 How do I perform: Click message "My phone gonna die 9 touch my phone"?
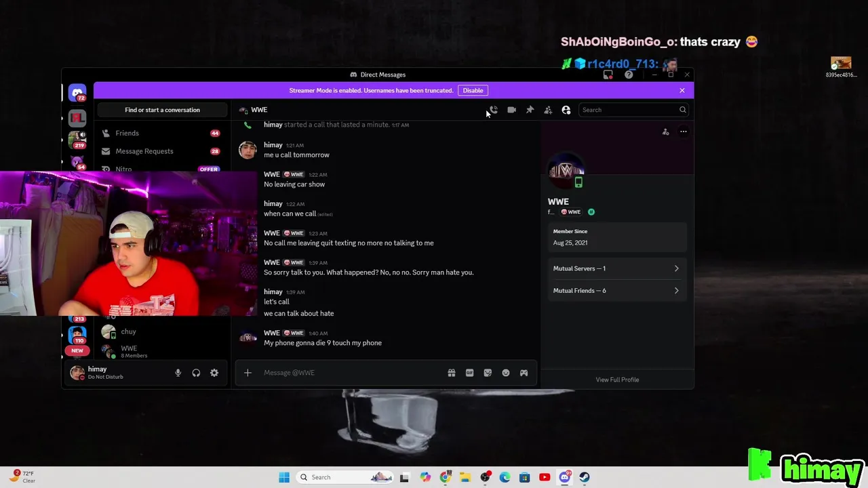click(x=323, y=343)
